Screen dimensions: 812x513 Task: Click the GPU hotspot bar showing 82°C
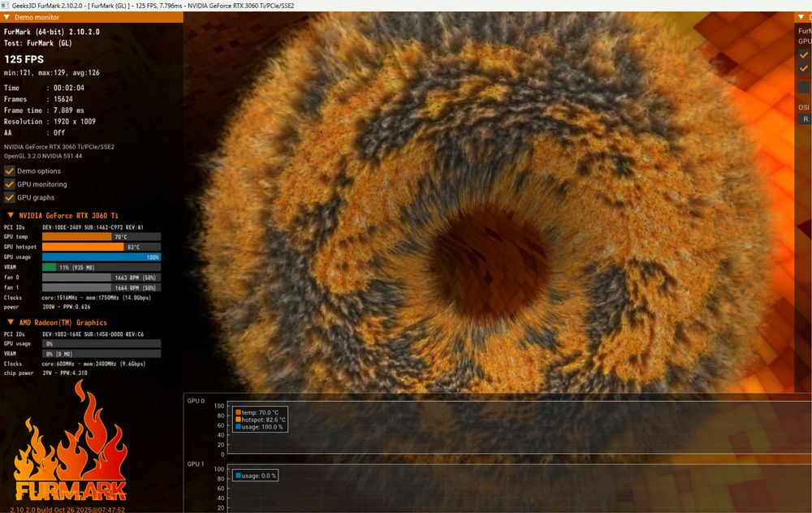[101, 247]
